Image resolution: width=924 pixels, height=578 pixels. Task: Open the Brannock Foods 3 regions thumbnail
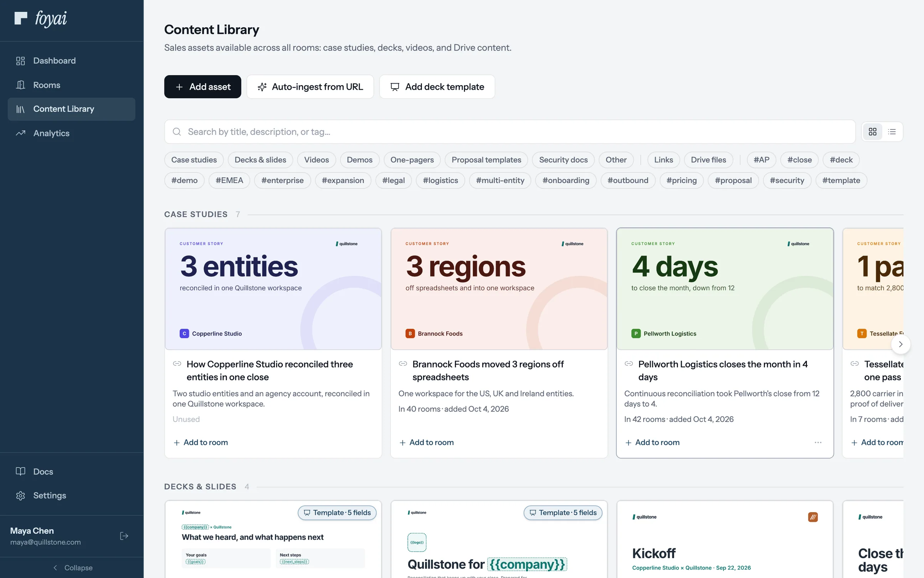[499, 289]
